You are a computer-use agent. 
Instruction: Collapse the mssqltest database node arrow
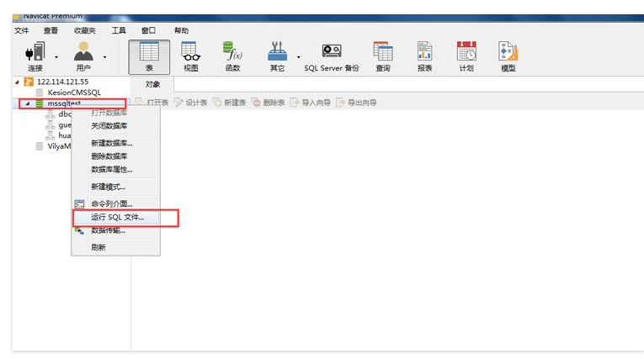(x=27, y=103)
